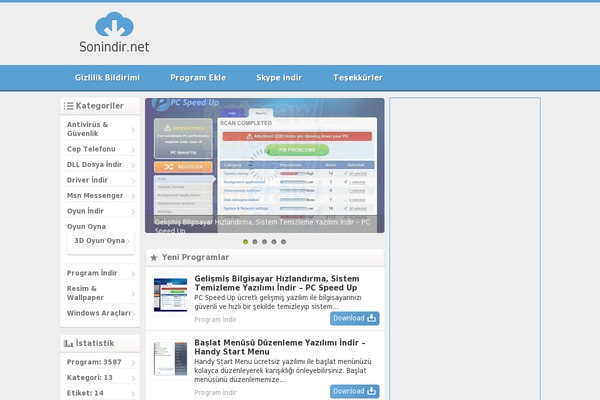Expand Msn Messenger category arrow

pyautogui.click(x=133, y=196)
